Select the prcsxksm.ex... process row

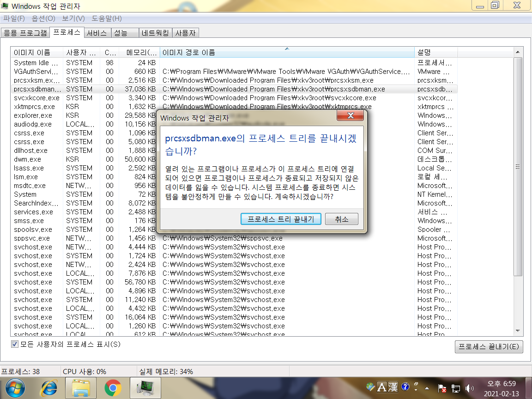pos(234,80)
